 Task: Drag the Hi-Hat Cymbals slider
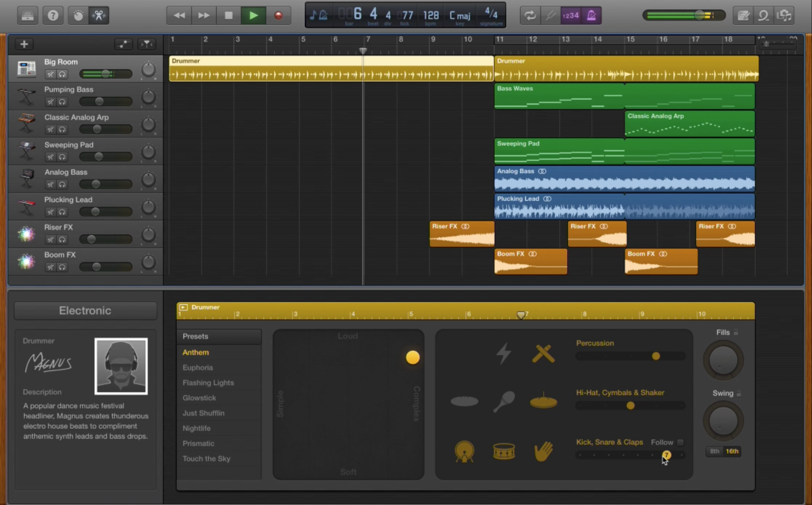pos(631,405)
